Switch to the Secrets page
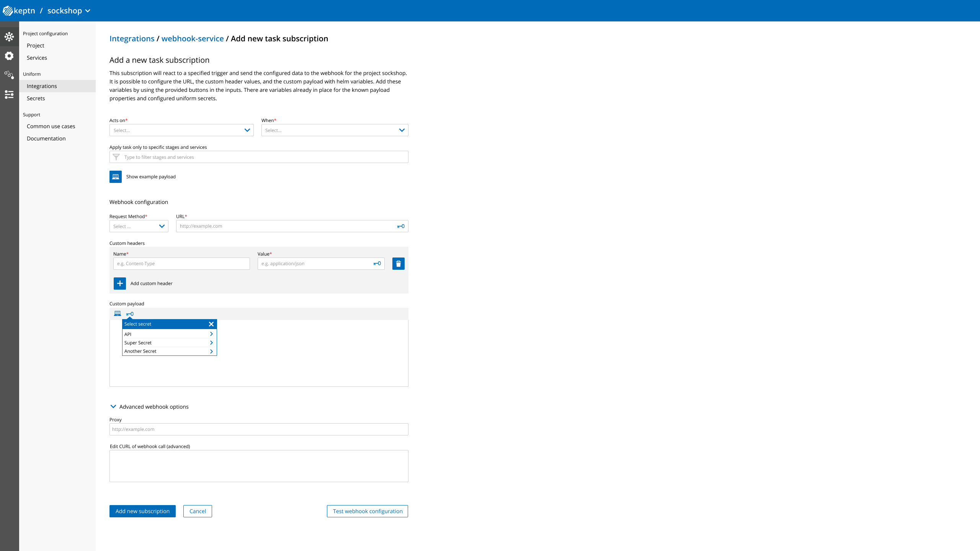The width and height of the screenshot is (980, 551). (36, 98)
